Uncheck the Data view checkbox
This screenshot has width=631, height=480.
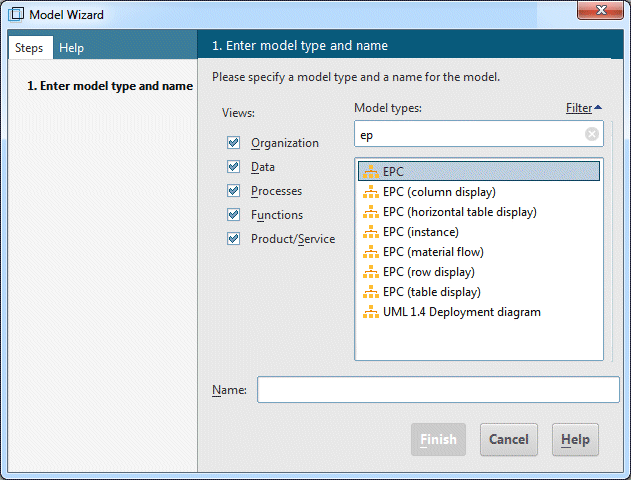click(233, 166)
